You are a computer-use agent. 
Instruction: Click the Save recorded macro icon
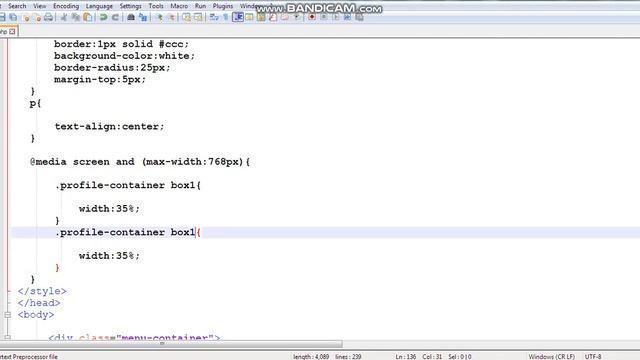tap(359, 17)
